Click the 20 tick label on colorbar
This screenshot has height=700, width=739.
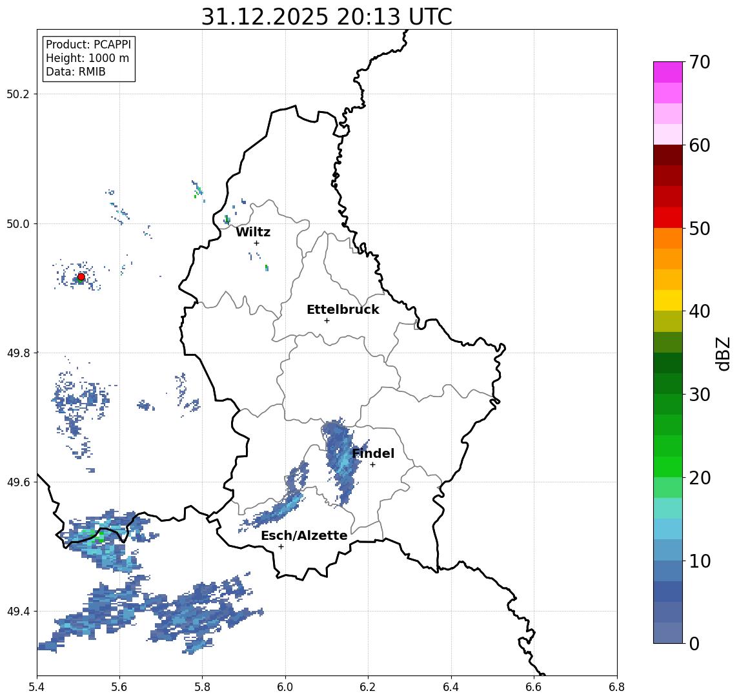700,478
